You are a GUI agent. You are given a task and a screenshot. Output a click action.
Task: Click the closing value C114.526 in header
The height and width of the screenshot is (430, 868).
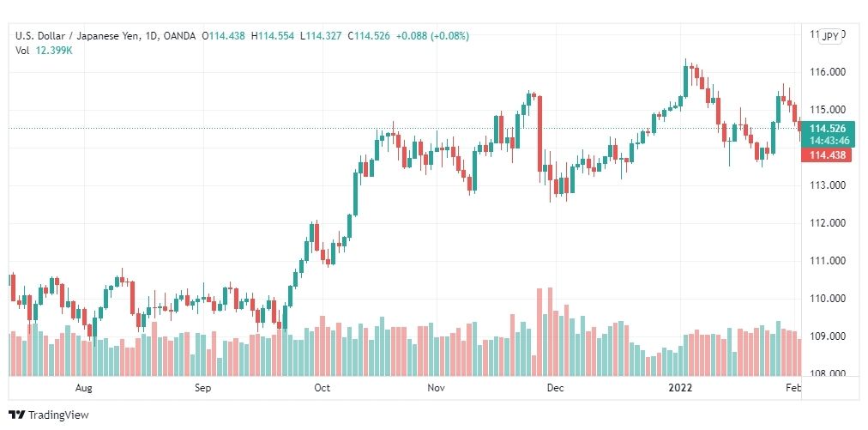click(369, 36)
